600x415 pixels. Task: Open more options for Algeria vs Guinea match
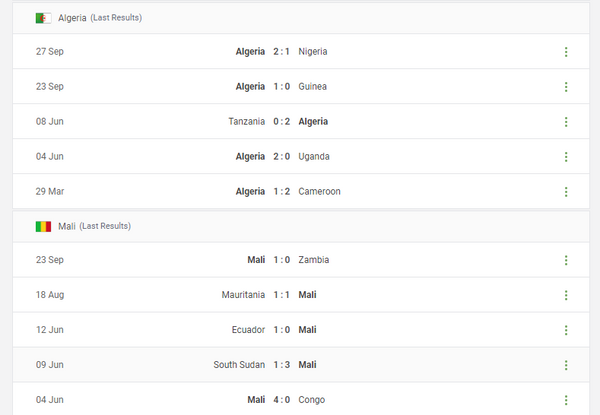click(565, 87)
